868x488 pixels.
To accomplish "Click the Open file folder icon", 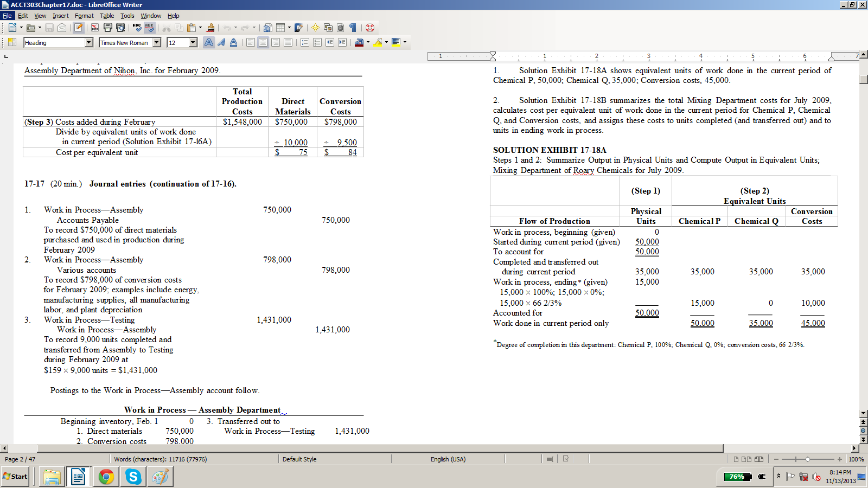I will 31,28.
